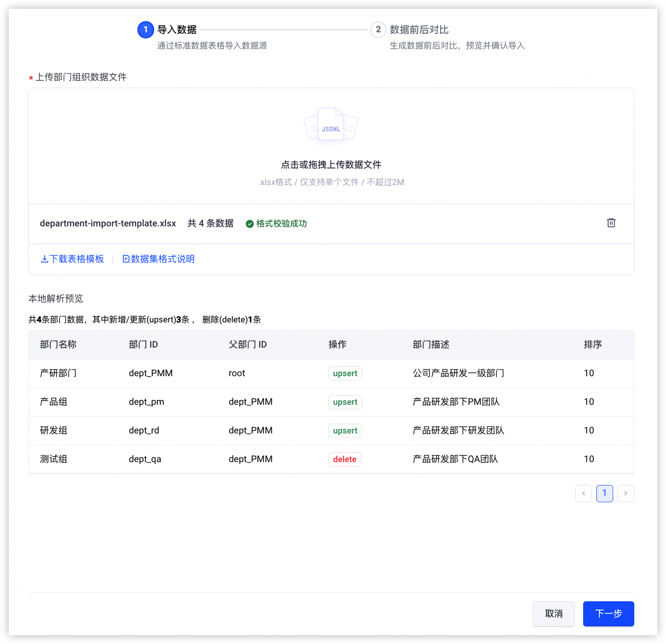
Task: Click the 操作 column header
Action: (x=337, y=344)
